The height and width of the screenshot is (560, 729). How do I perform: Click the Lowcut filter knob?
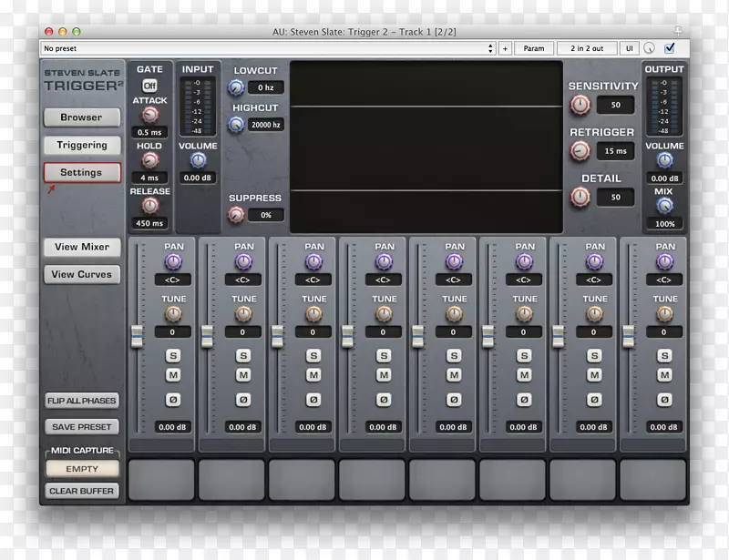[x=236, y=87]
